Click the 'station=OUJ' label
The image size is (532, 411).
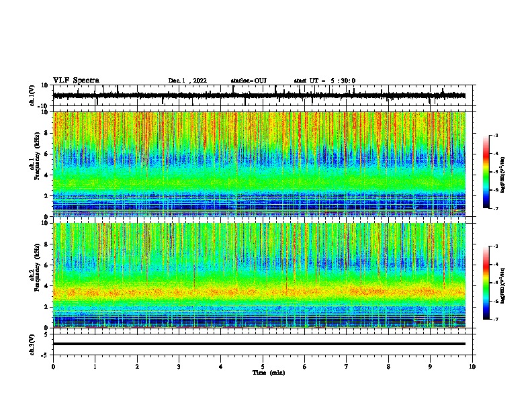pyautogui.click(x=249, y=81)
